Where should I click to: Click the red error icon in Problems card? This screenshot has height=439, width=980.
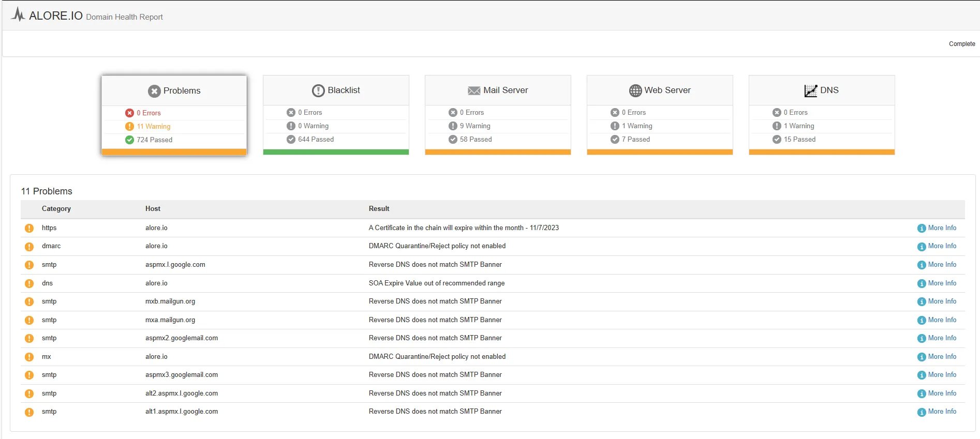pos(129,113)
